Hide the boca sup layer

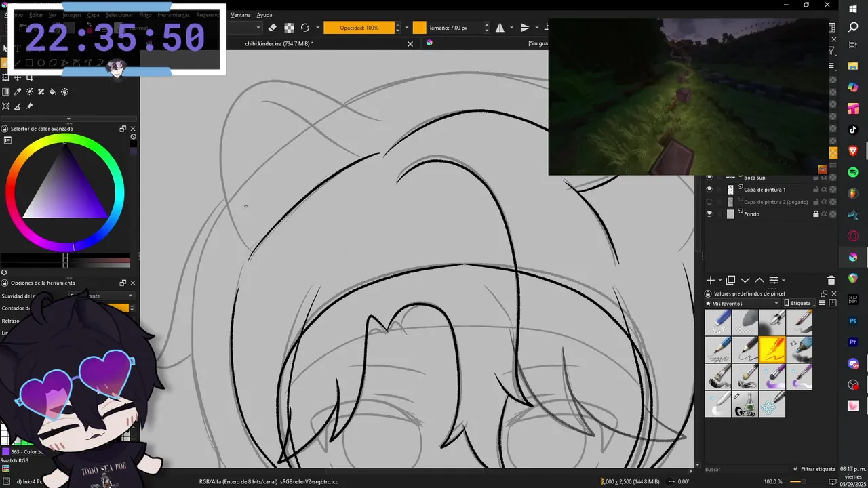(x=709, y=178)
